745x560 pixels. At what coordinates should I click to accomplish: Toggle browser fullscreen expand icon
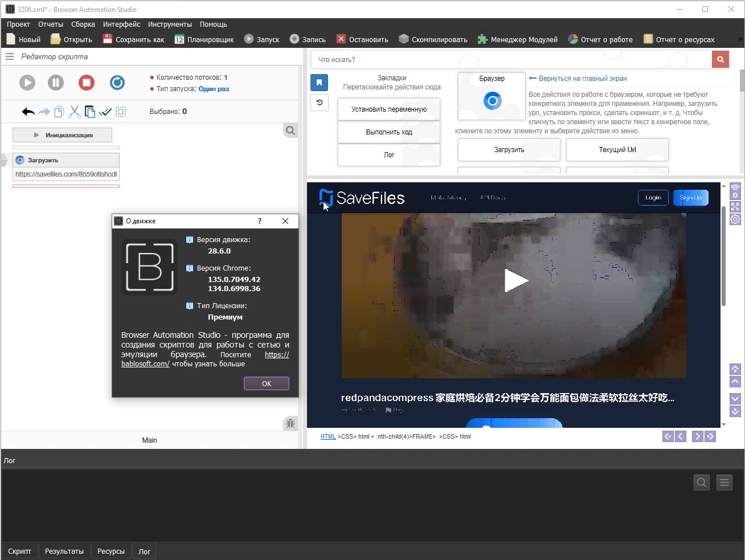[x=735, y=206]
